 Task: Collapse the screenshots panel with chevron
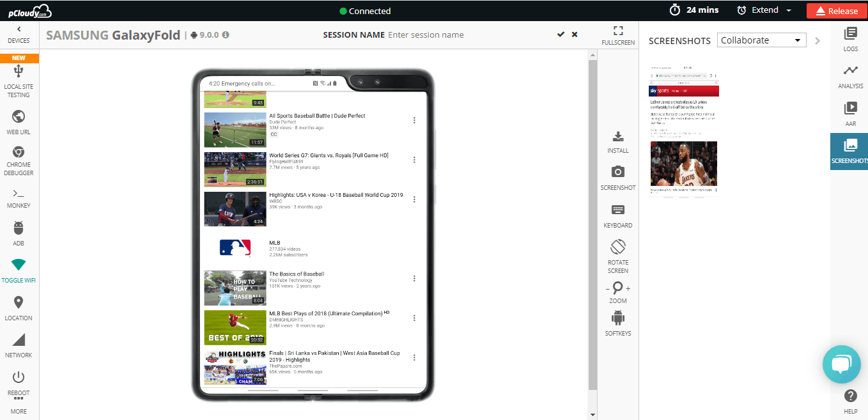pos(818,40)
